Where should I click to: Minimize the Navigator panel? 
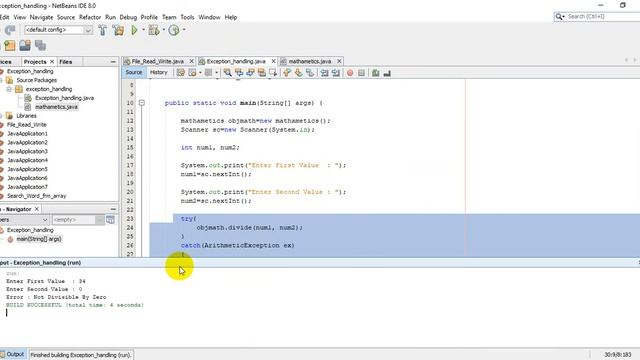[113, 209]
